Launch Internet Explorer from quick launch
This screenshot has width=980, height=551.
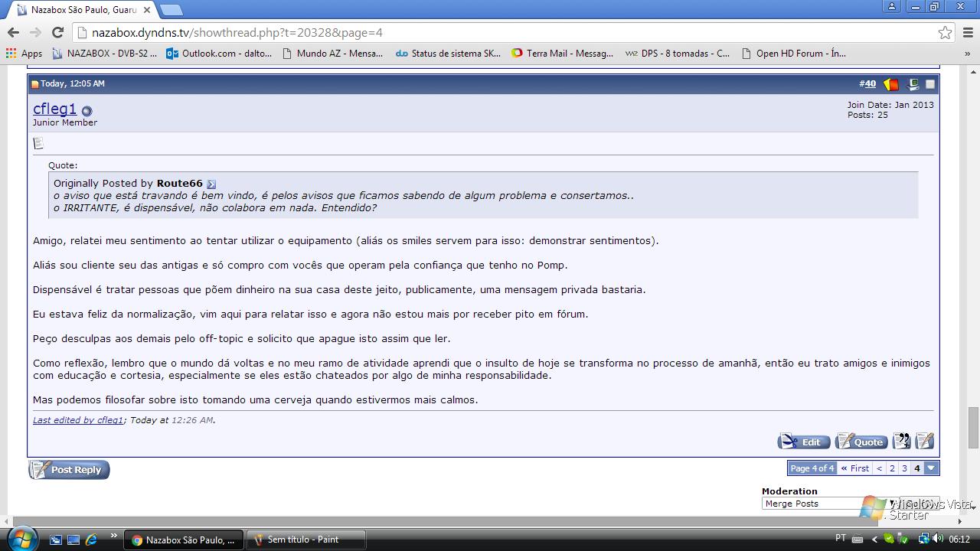click(91, 540)
